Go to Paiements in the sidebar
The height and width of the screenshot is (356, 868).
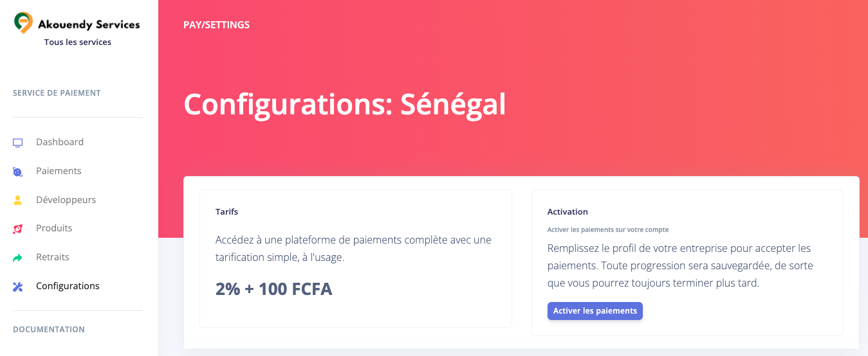[59, 171]
